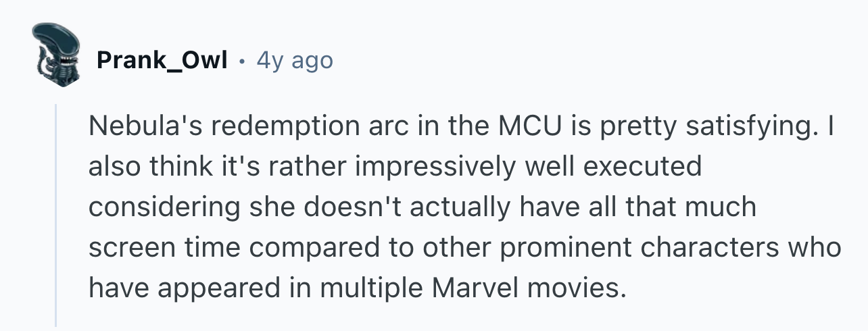Open the Prank_Owl user profile link
Screen dimensions: 868x331
point(162,61)
